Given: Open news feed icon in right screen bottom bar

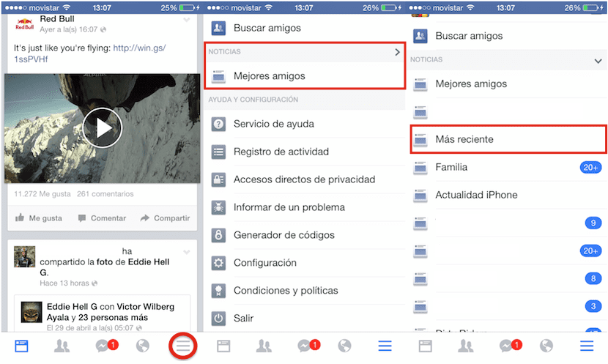Looking at the screenshot, I should click(426, 346).
